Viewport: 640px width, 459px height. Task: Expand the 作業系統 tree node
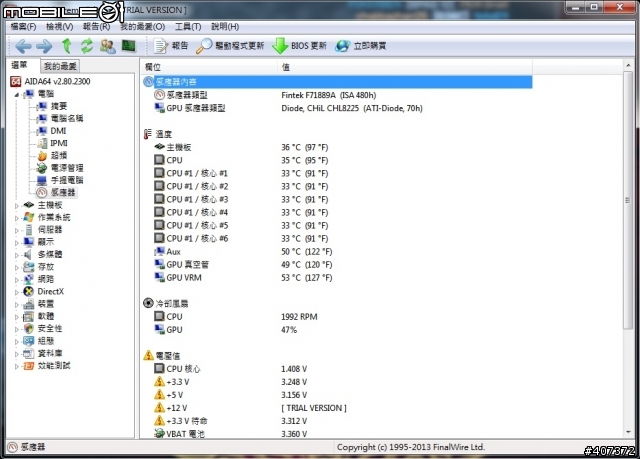pyautogui.click(x=17, y=218)
